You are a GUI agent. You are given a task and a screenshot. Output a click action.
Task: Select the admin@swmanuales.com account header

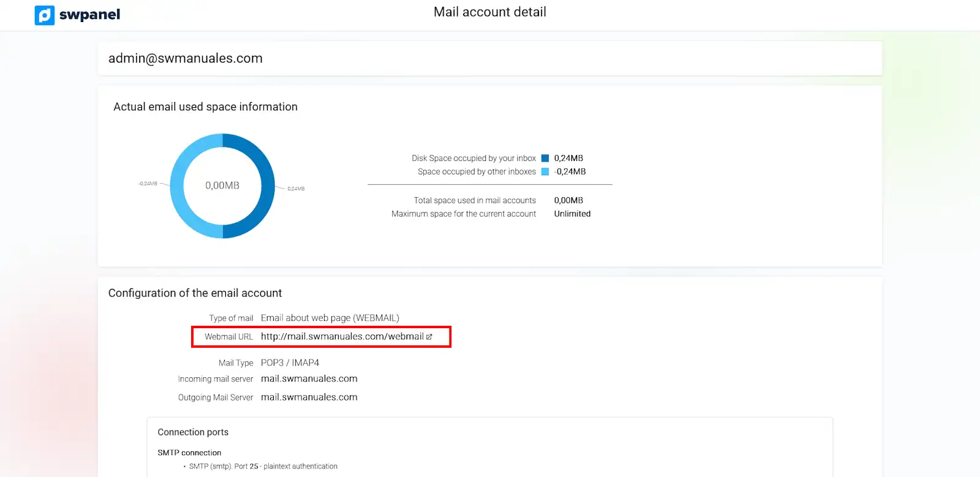(186, 58)
